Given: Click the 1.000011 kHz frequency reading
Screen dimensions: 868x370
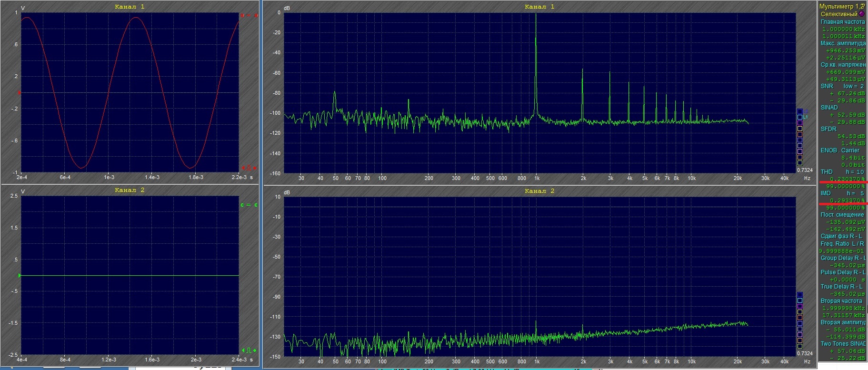Looking at the screenshot, I should pyautogui.click(x=843, y=36).
